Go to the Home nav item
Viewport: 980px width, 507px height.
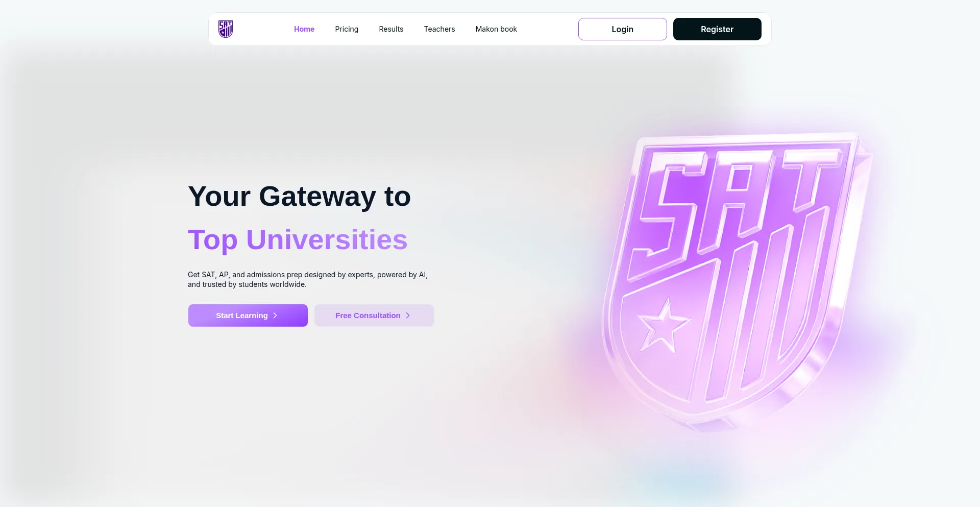pos(304,29)
